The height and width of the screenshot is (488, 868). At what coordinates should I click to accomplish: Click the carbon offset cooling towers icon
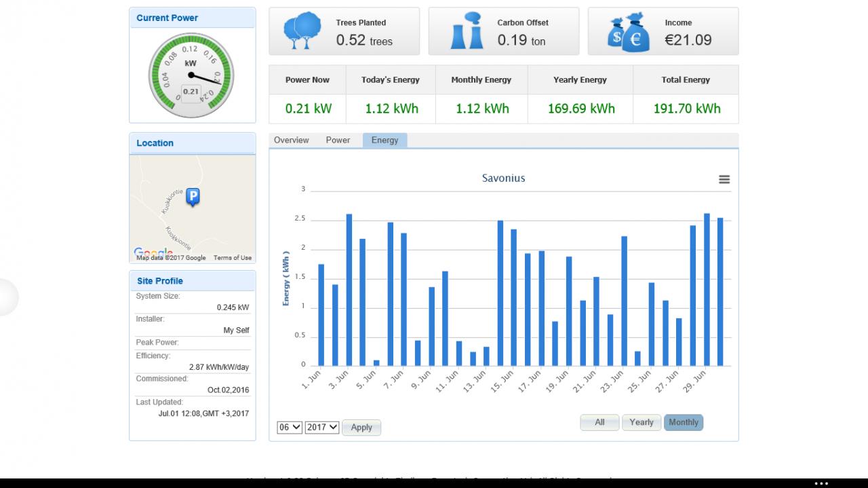(466, 31)
